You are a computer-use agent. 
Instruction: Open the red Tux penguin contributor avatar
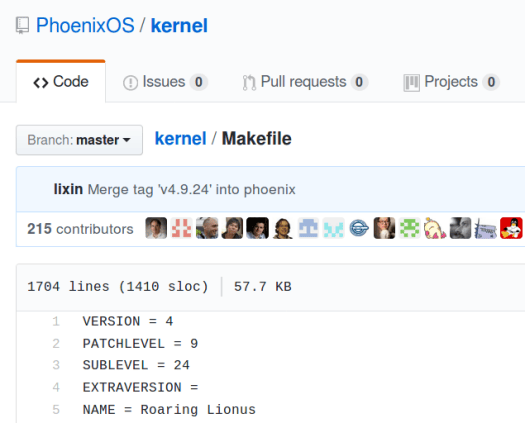(x=511, y=228)
